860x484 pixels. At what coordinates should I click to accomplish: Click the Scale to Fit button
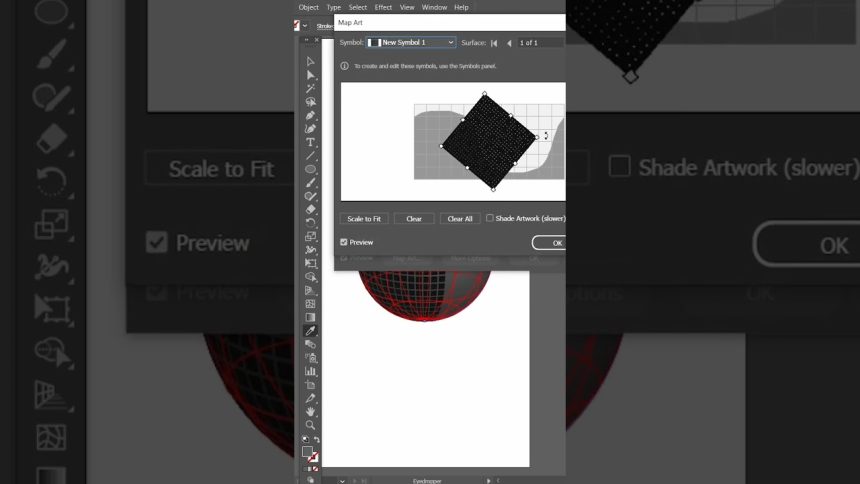click(364, 218)
